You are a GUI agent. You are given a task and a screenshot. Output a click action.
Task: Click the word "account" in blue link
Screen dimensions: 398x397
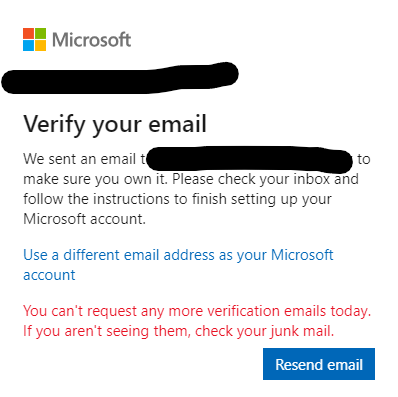pyautogui.click(x=49, y=275)
